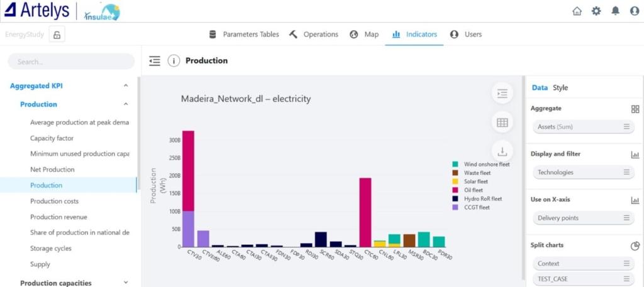Open the Map tab
This screenshot has width=644, height=287.
365,35
